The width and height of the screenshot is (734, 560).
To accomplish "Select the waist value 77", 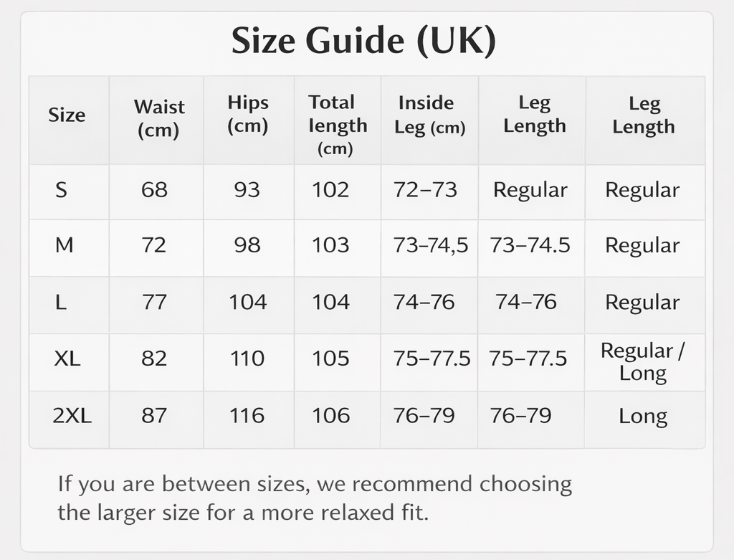I will click(154, 302).
